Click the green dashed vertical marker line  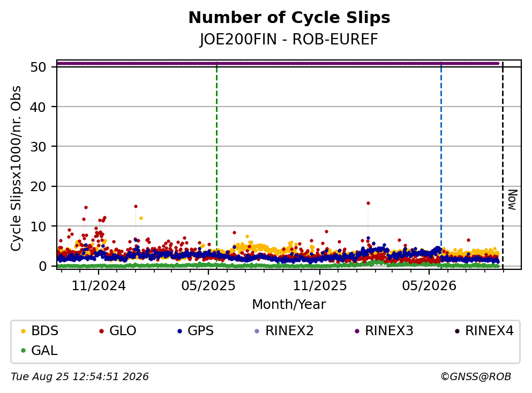pos(216,166)
